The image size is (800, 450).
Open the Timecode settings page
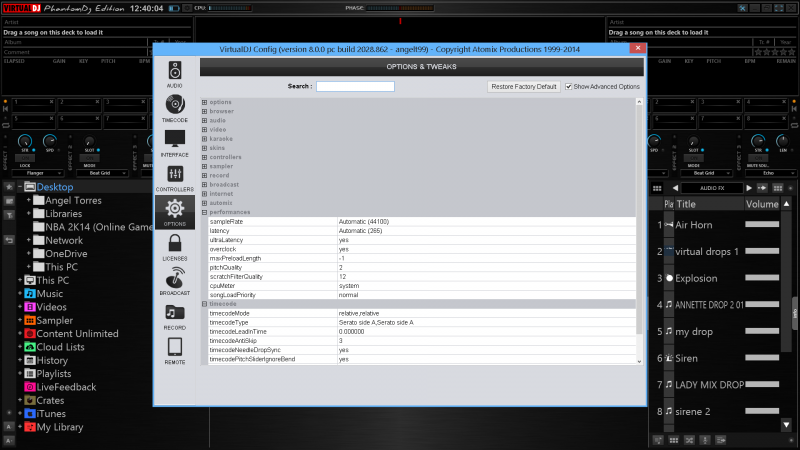pyautogui.click(x=174, y=108)
